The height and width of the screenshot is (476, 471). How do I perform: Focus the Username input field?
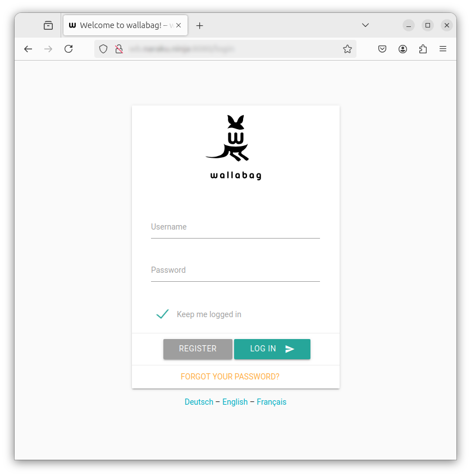tap(235, 228)
